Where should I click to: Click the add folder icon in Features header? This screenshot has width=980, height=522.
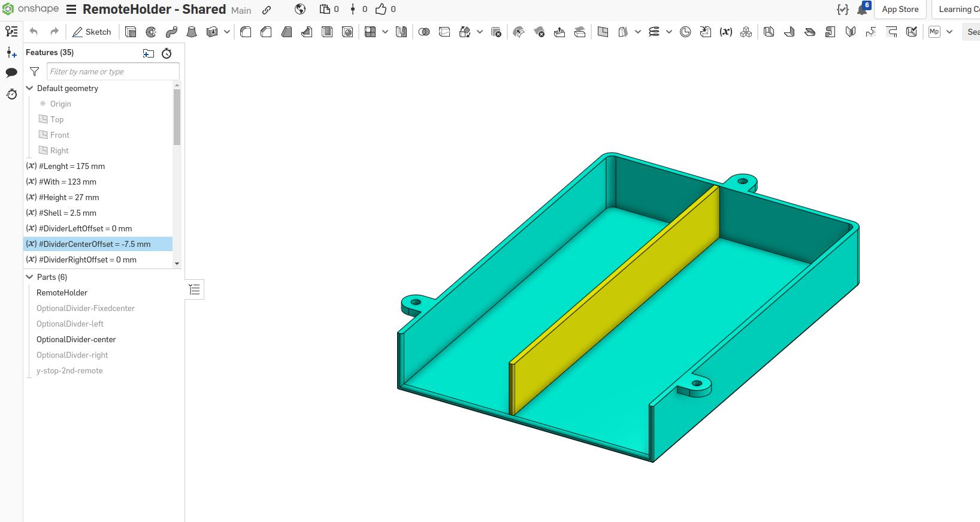149,53
